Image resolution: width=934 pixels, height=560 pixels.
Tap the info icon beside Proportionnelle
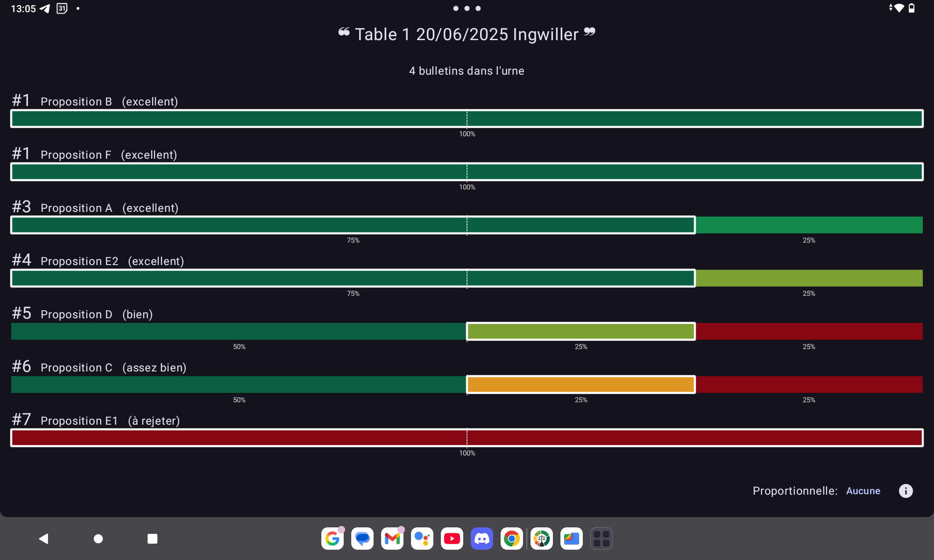point(906,491)
